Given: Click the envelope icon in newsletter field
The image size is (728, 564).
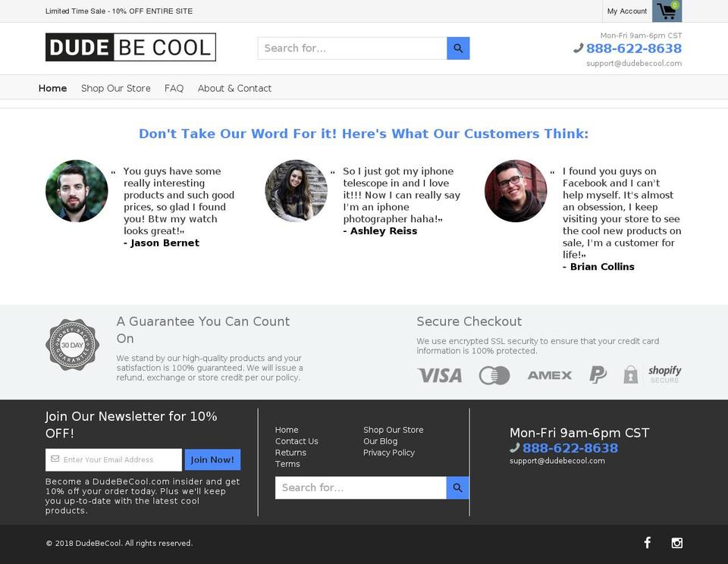Looking at the screenshot, I should (x=55, y=459).
